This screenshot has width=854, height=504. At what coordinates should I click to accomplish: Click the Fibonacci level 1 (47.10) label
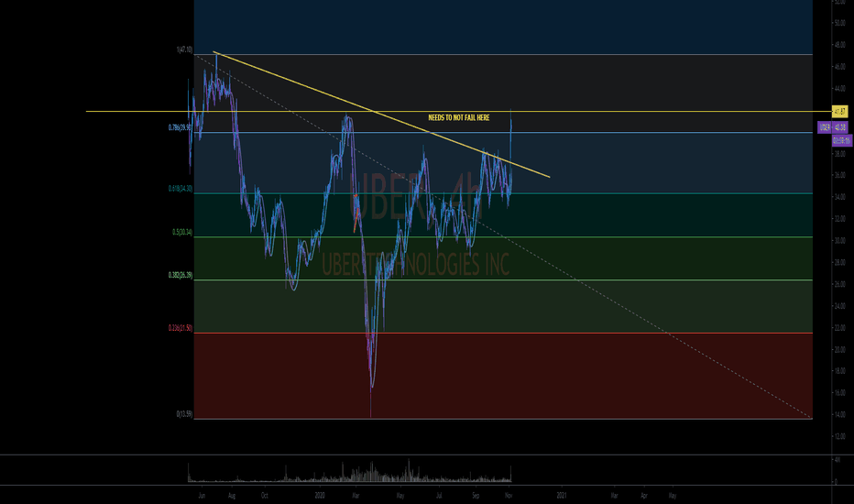[184, 49]
